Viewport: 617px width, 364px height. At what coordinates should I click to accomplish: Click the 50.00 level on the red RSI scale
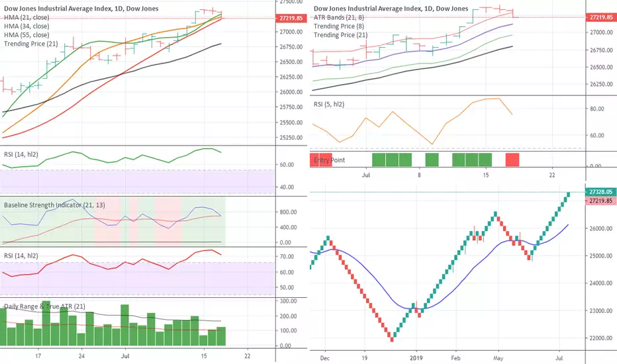pyautogui.click(x=287, y=287)
